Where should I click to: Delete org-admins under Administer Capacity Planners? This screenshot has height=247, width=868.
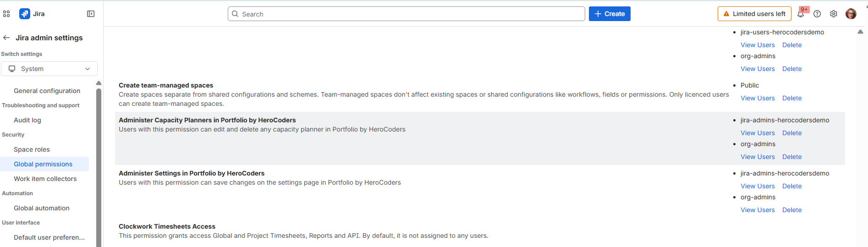point(792,157)
